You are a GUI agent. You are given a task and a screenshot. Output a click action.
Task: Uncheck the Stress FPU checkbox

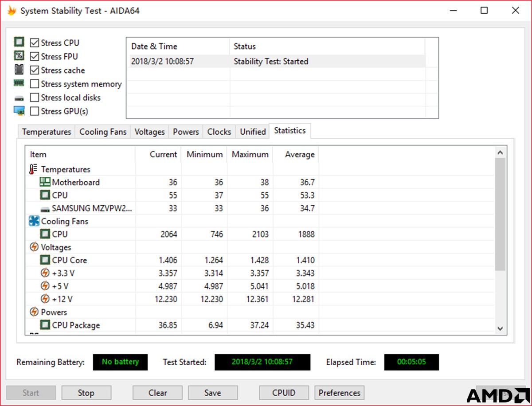35,57
